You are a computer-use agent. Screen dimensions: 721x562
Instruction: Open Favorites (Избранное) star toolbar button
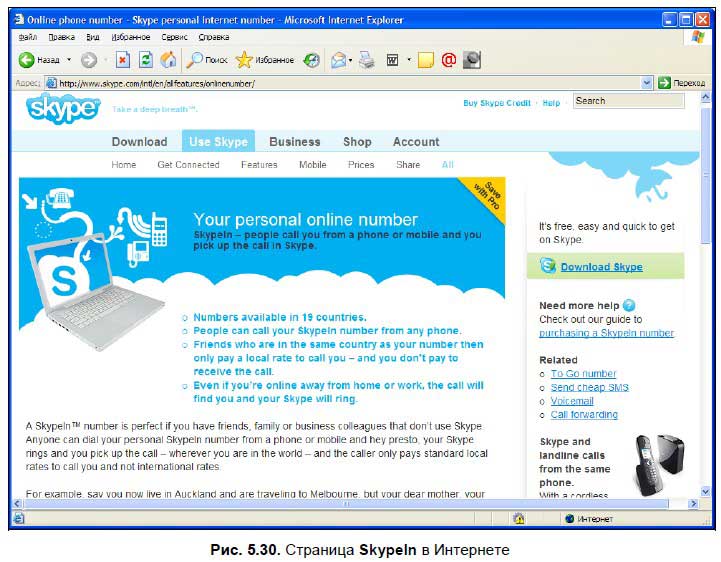[x=264, y=60]
